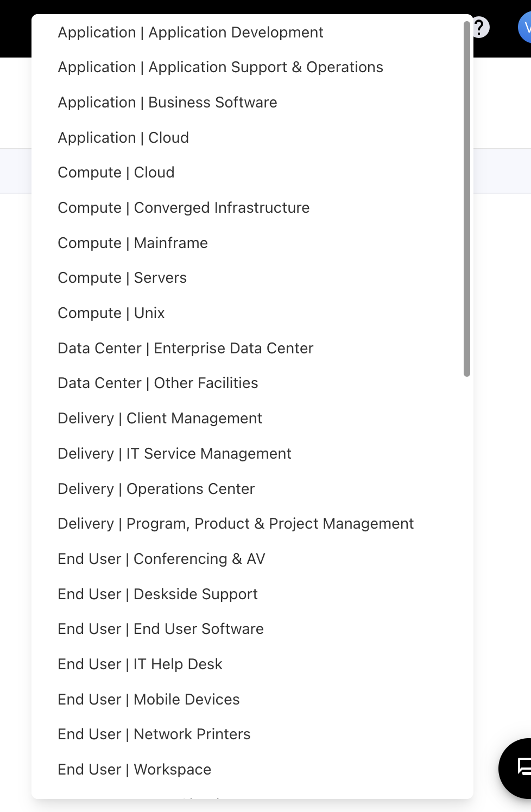The height and width of the screenshot is (812, 531).
Task: Pick Delivery | Client Management
Action: coord(160,418)
